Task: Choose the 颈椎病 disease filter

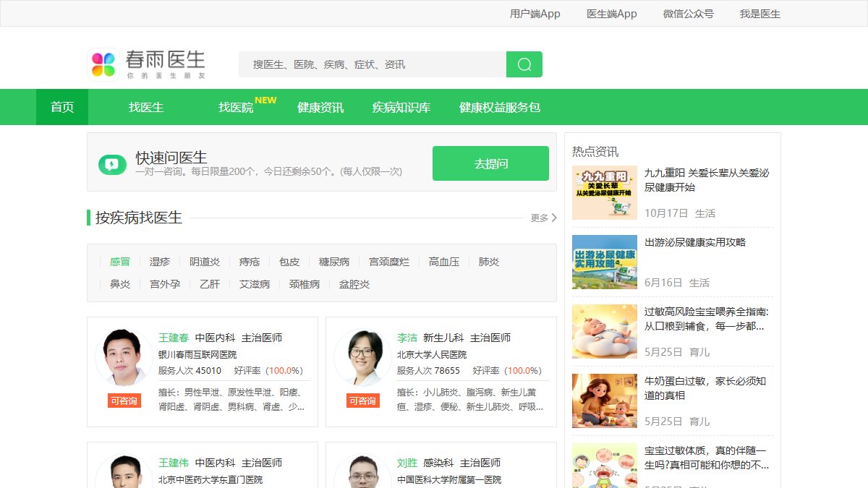Action: (305, 284)
